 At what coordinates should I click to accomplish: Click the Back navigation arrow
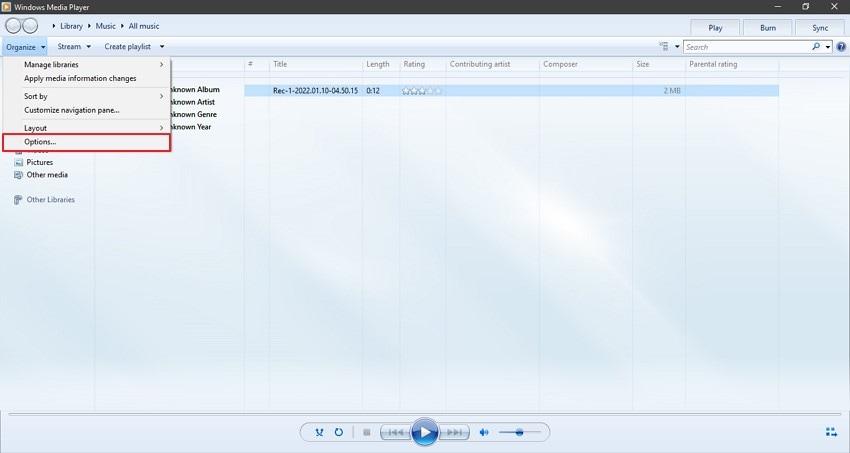point(14,26)
